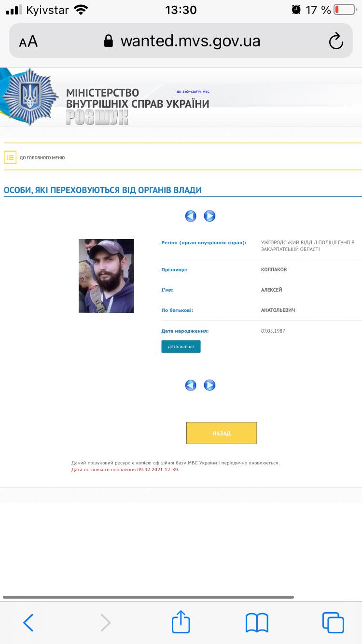362x644 pixels.
Task: Click the MVS police star emblem logo
Action: coord(30,97)
